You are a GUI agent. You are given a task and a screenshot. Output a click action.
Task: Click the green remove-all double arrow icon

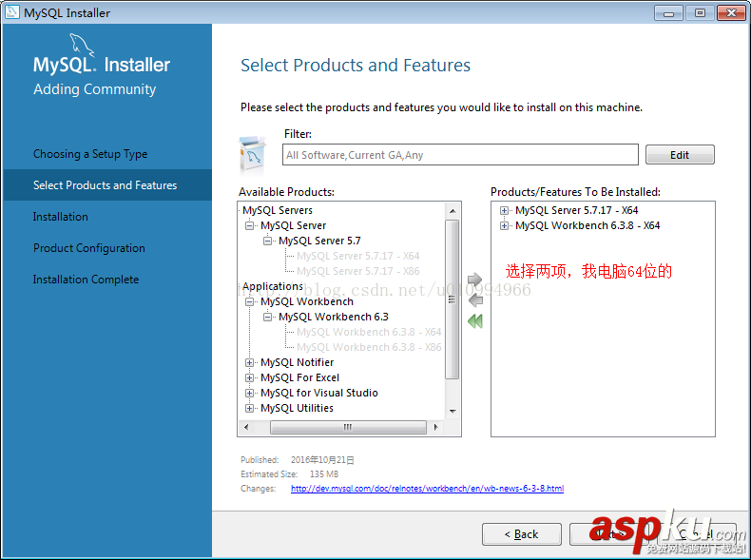tap(475, 321)
